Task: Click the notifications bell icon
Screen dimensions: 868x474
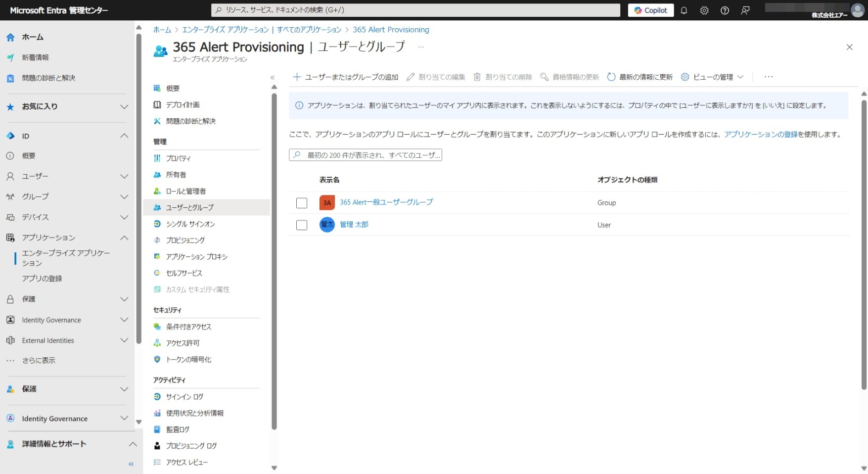Action: pyautogui.click(x=684, y=10)
